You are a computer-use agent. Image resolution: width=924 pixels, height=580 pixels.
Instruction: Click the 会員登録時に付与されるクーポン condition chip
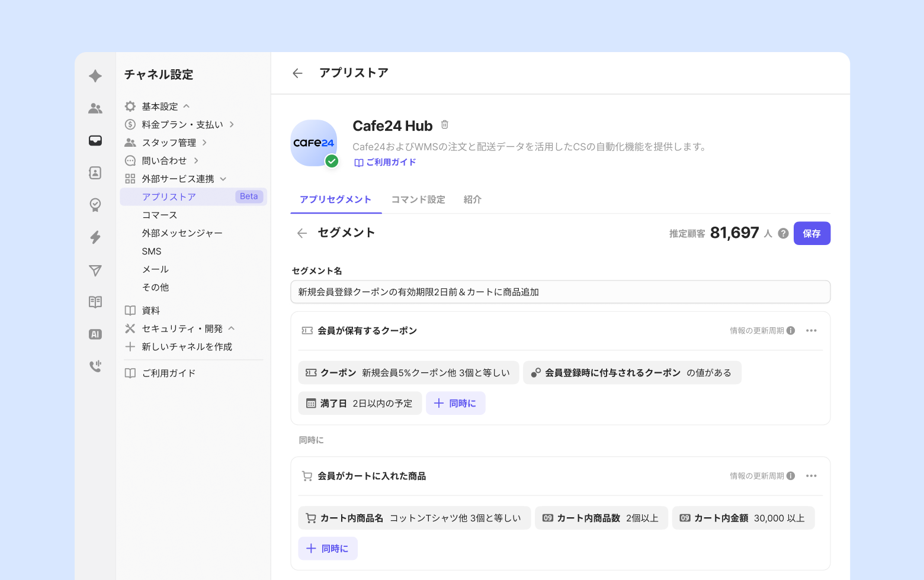(x=632, y=373)
